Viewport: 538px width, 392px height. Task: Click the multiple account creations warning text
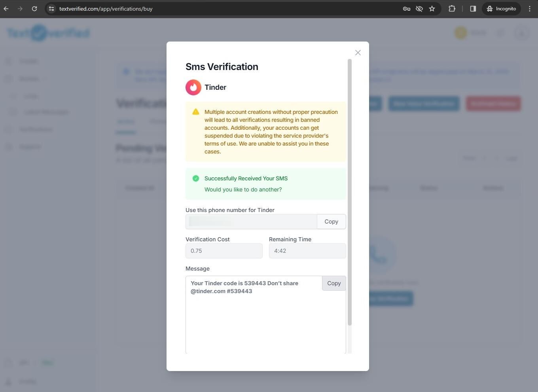pos(271,132)
